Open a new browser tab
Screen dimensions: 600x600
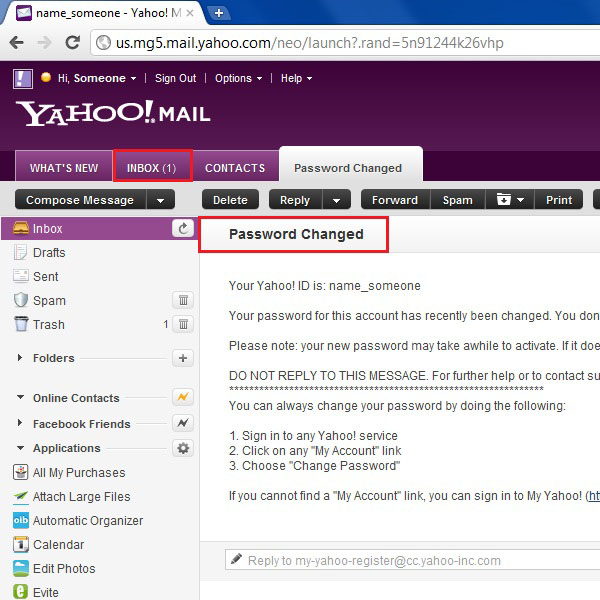[x=218, y=13]
